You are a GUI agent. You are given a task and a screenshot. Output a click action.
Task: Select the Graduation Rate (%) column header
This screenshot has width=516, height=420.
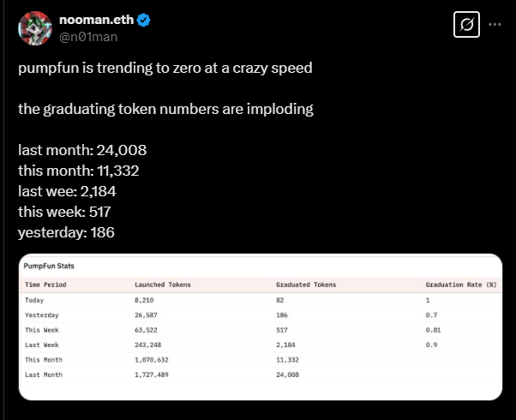pyautogui.click(x=460, y=285)
